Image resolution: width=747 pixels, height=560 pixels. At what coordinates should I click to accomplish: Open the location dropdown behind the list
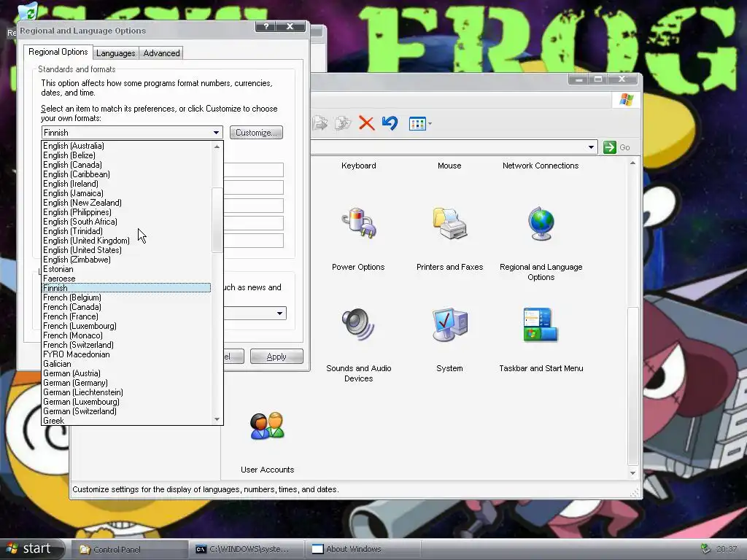pos(279,314)
